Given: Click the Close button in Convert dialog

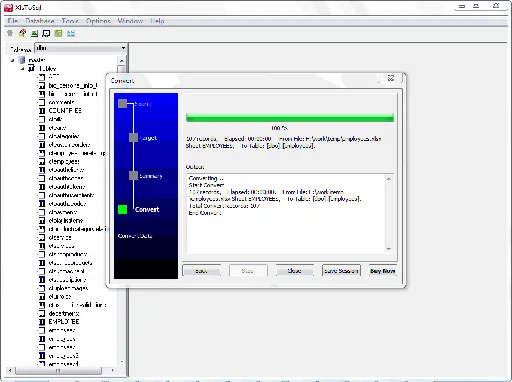Looking at the screenshot, I should (x=295, y=271).
